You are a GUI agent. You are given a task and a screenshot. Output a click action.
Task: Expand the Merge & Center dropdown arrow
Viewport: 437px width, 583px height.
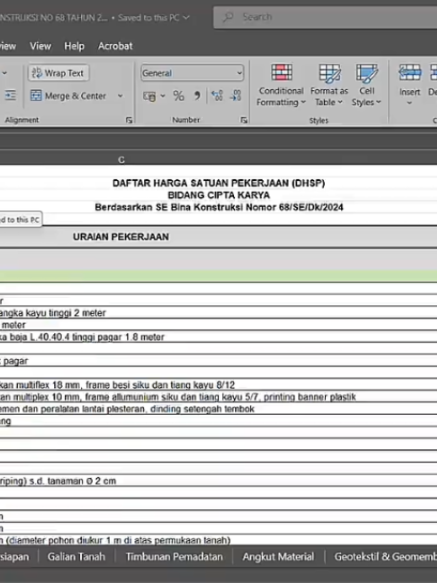click(120, 96)
